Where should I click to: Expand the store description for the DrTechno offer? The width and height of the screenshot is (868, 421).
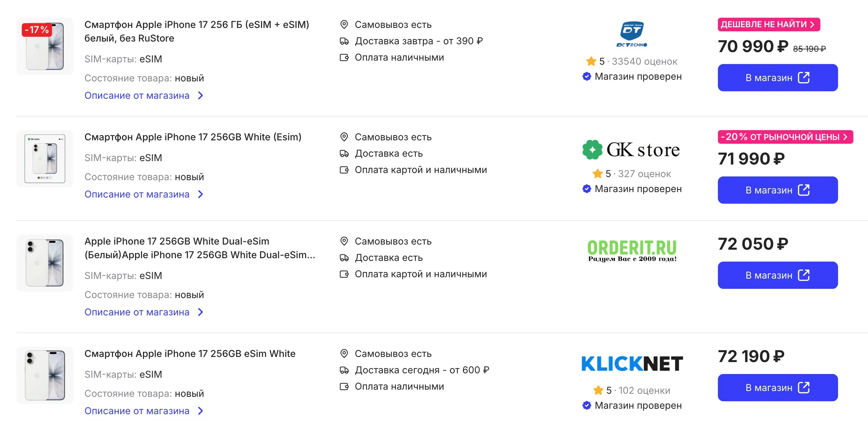(x=143, y=95)
